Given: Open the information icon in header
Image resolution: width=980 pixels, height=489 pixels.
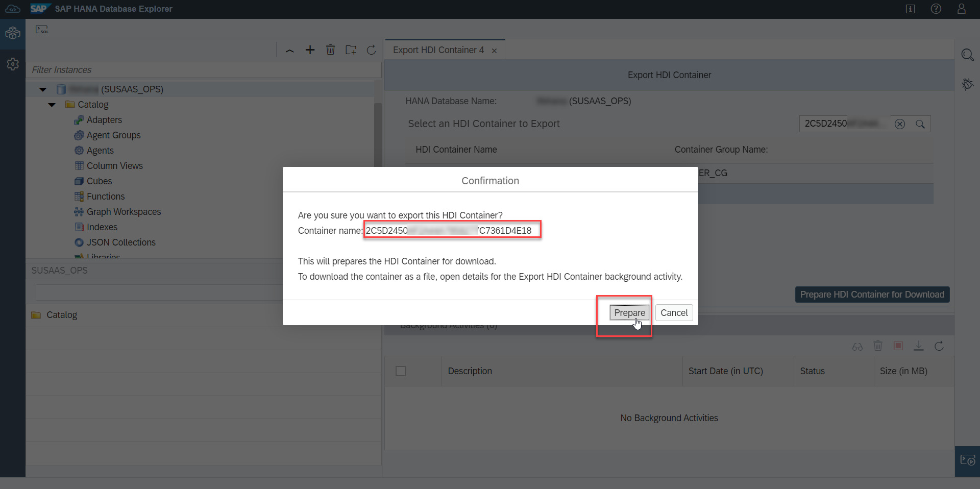Looking at the screenshot, I should tap(911, 9).
